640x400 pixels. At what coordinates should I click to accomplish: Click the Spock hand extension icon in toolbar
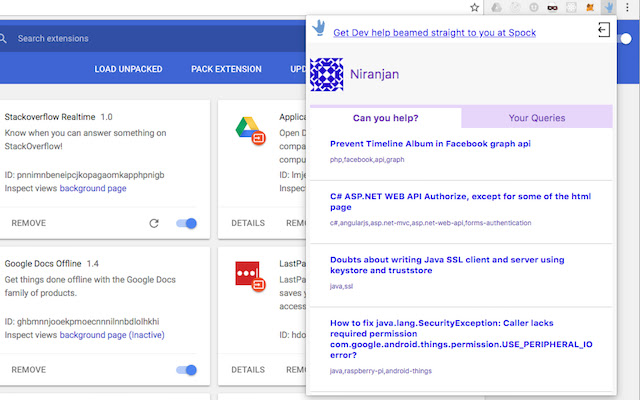(609, 7)
